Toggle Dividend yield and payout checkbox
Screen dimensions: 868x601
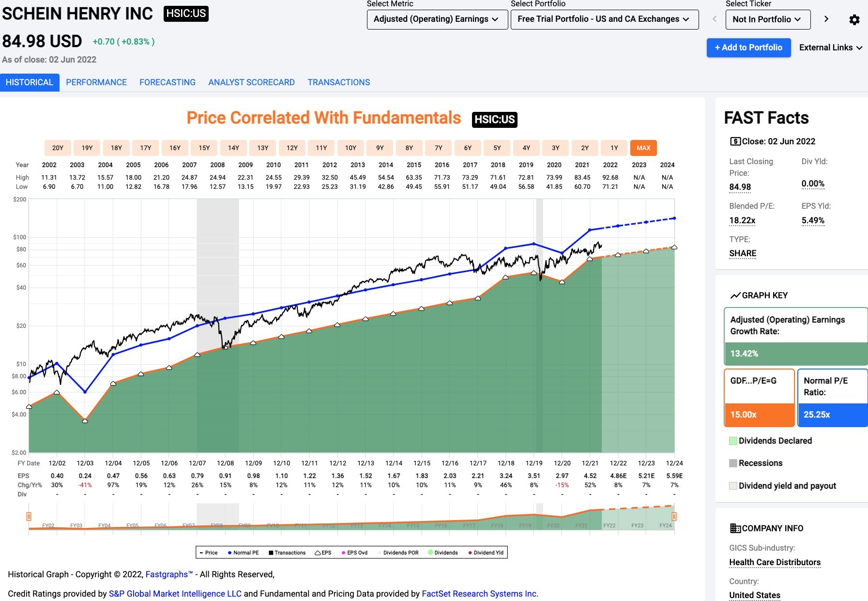click(733, 486)
